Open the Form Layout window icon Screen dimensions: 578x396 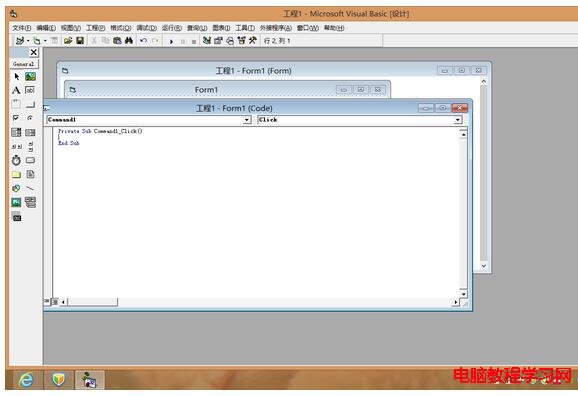230,41
